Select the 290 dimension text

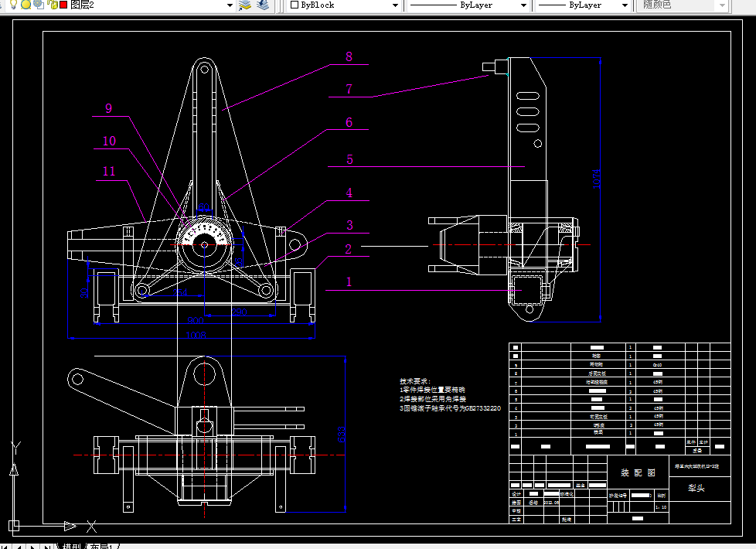click(x=239, y=312)
